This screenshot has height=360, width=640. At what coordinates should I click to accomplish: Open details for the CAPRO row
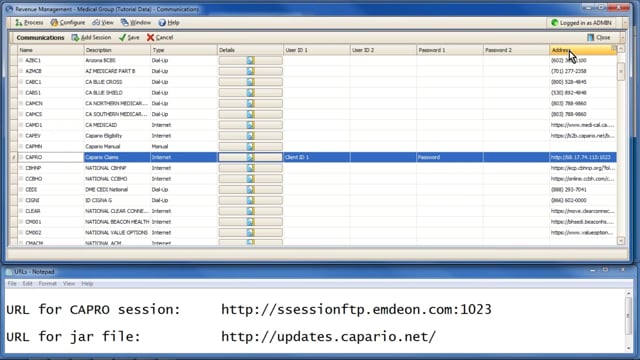coord(250,157)
